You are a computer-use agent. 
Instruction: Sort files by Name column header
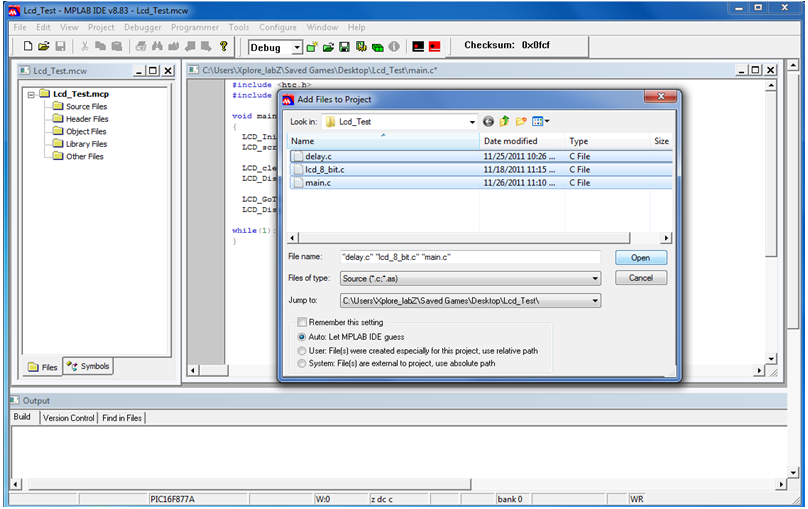[x=383, y=141]
